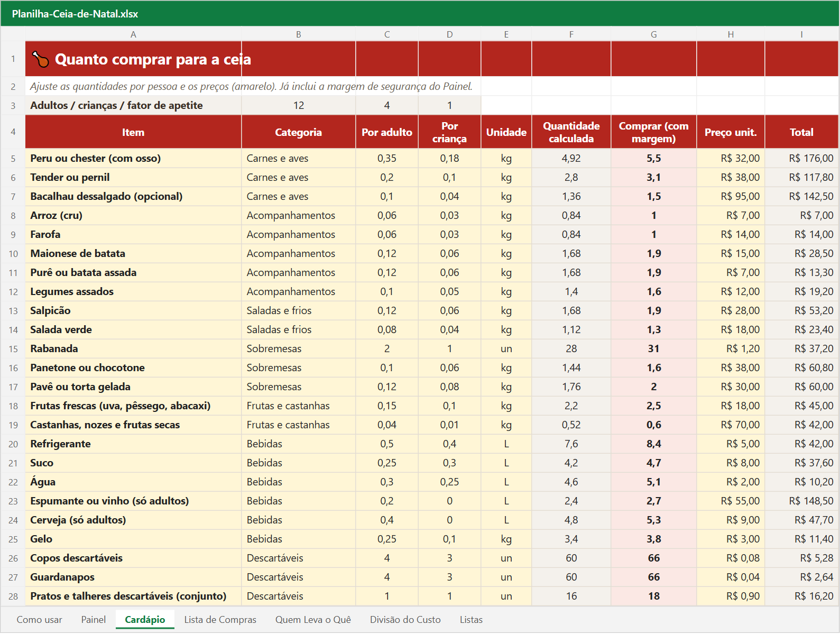
Task: Click the R$ 176,00 total cell
Action: point(801,159)
